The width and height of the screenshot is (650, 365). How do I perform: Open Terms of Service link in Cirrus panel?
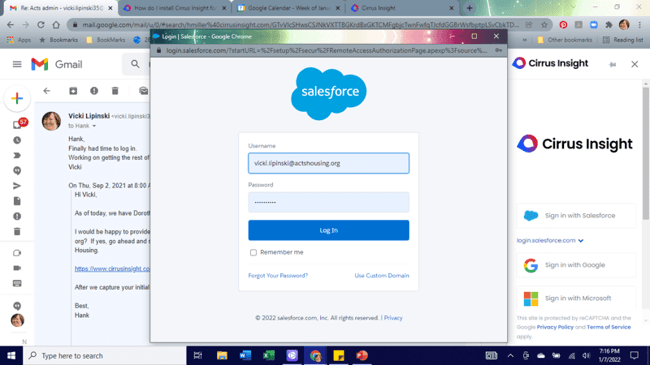609,327
